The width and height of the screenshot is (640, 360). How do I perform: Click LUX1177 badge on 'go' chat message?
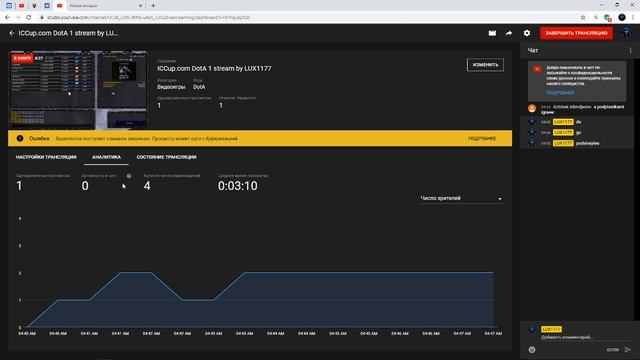(x=563, y=132)
